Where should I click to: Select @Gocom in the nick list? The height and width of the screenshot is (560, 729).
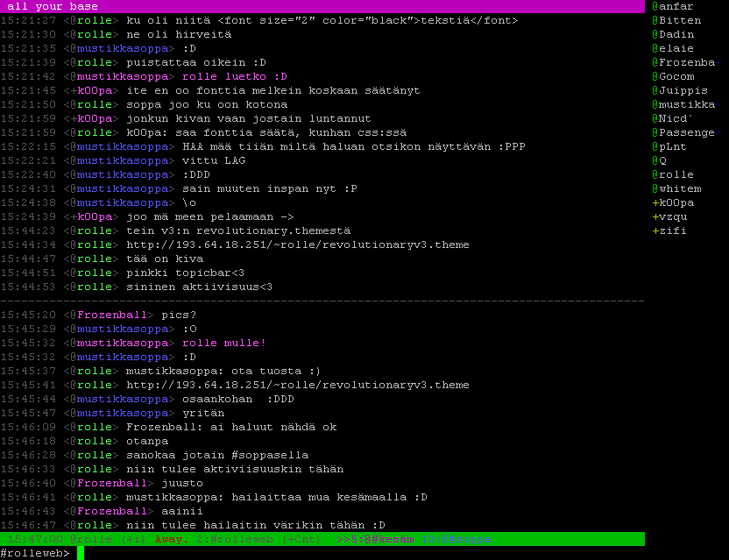673,76
